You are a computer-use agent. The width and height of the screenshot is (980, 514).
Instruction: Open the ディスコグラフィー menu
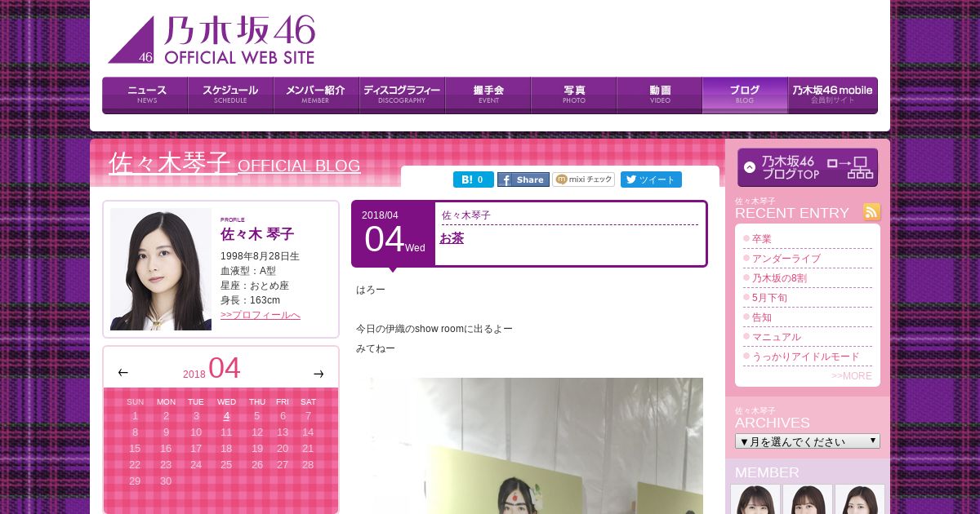pos(403,95)
